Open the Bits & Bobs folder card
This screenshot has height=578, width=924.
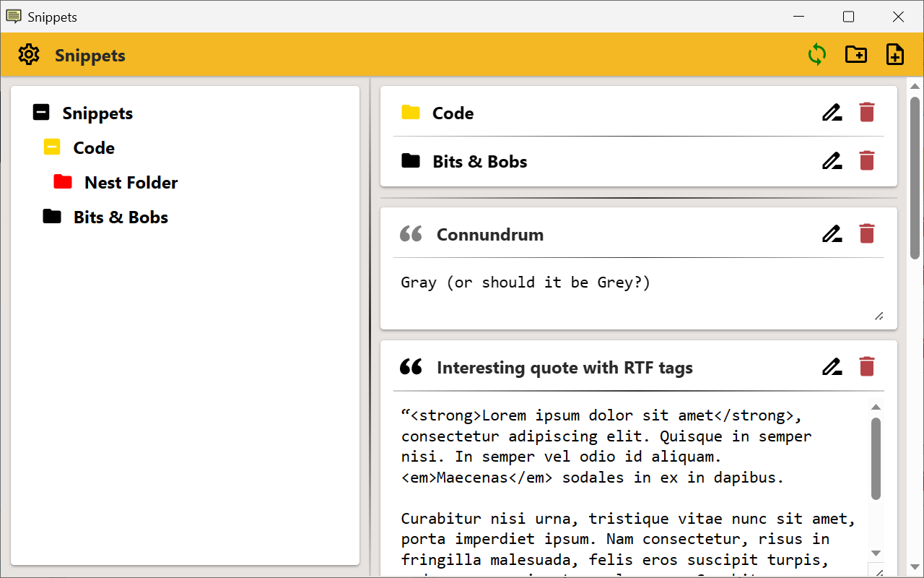click(479, 162)
